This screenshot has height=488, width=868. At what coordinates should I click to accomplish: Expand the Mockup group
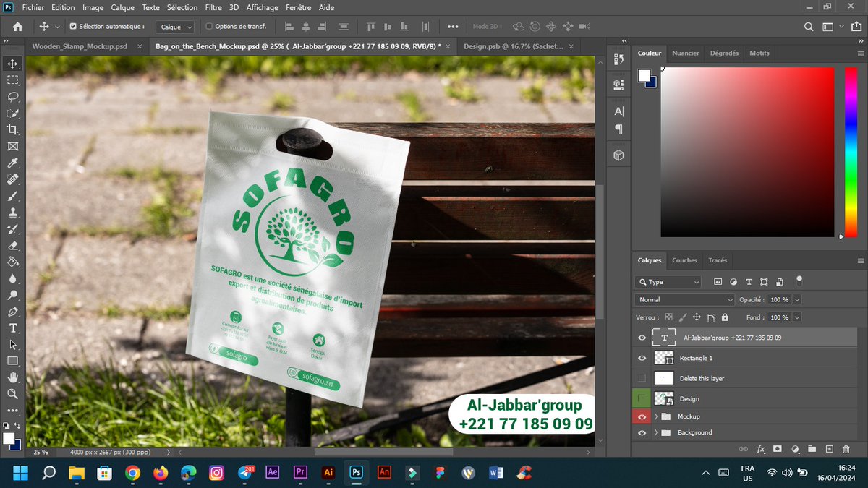click(x=656, y=416)
